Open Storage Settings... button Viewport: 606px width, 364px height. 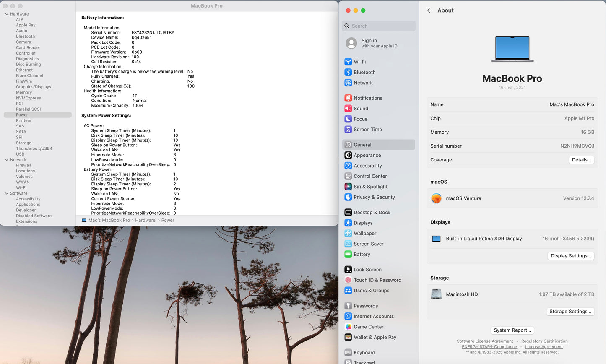(570, 312)
